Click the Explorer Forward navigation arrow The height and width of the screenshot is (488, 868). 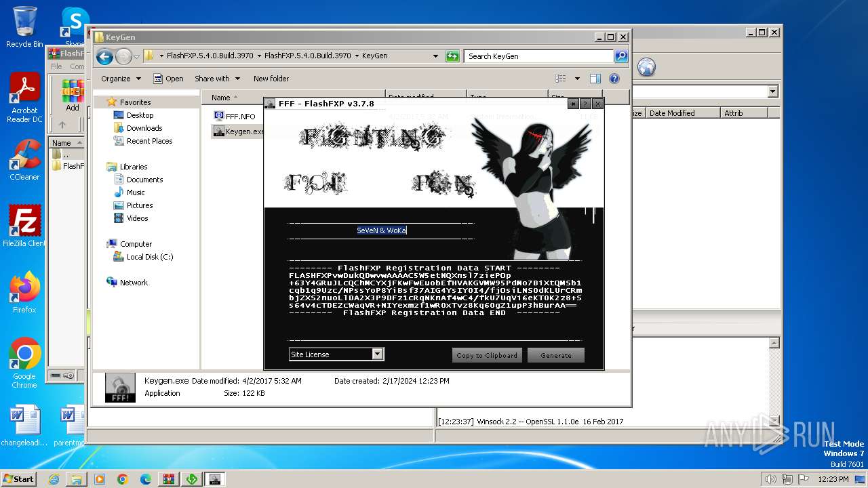pyautogui.click(x=123, y=56)
